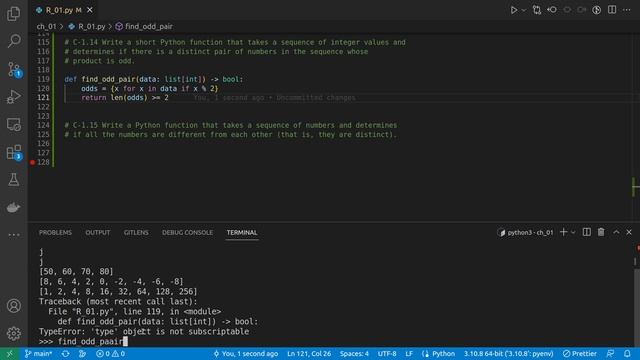
Task: Open remote window indicator in status bar
Action: coord(10,354)
